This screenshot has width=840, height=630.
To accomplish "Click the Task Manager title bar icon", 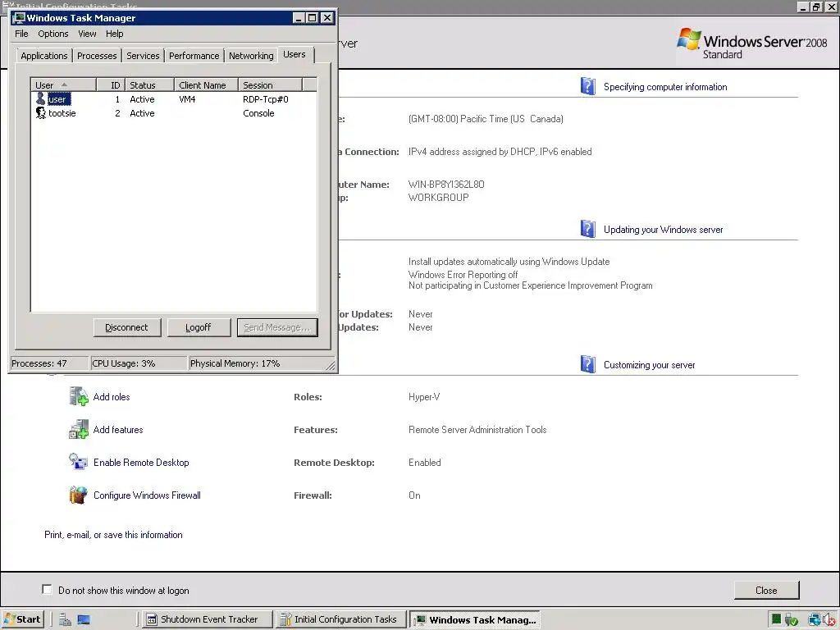I will coord(20,18).
